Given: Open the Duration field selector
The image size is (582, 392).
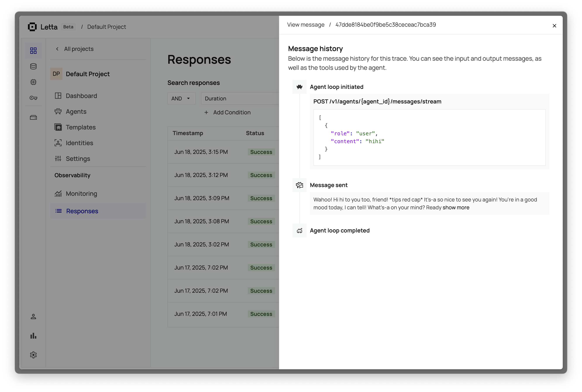Looking at the screenshot, I should point(240,98).
